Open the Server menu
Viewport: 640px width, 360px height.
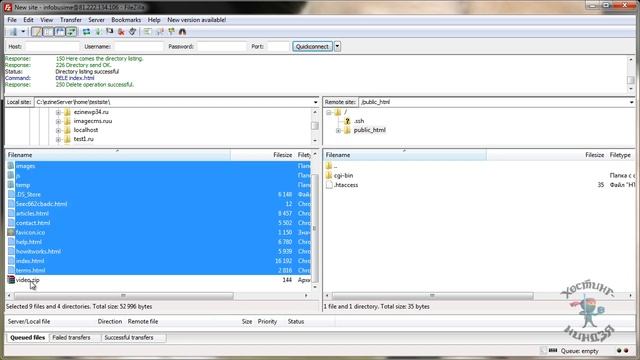[x=96, y=20]
